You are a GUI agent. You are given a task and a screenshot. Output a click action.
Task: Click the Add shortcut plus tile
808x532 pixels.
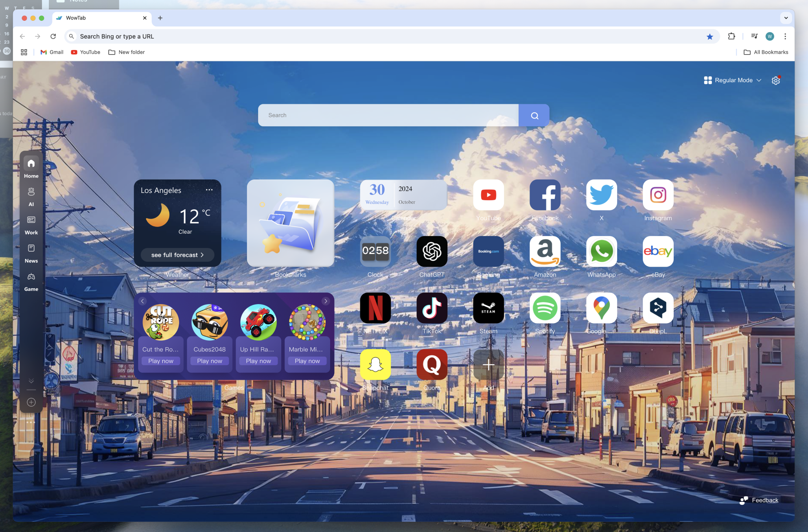[x=488, y=365]
